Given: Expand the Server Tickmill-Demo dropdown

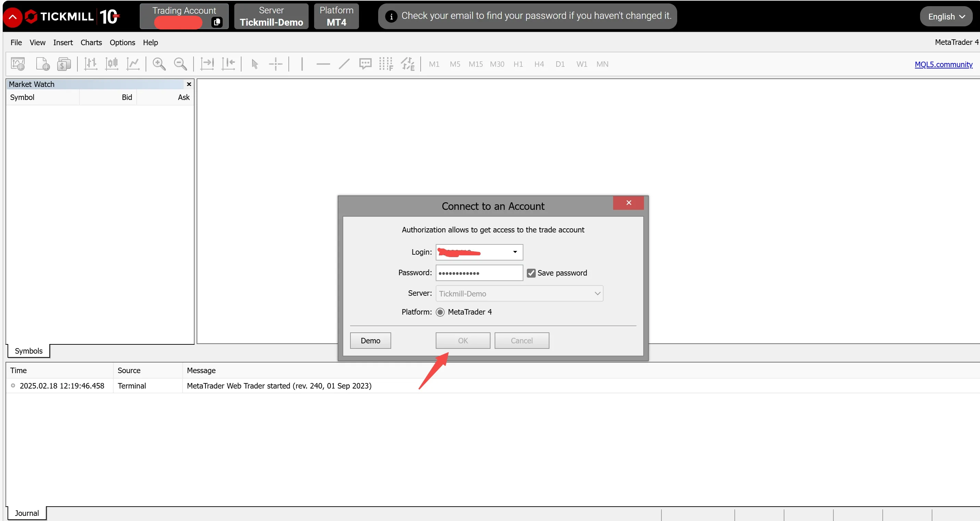Looking at the screenshot, I should (x=519, y=294).
